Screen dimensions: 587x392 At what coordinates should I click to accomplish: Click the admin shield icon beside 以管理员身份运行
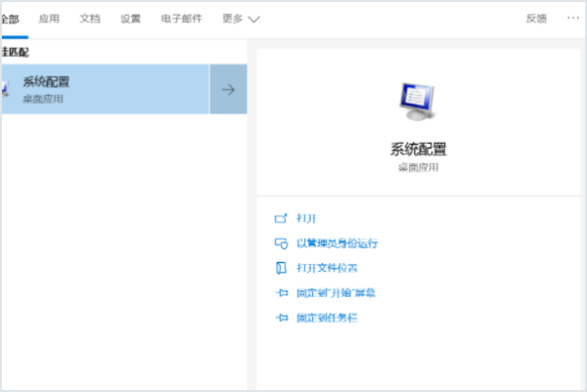coord(281,243)
